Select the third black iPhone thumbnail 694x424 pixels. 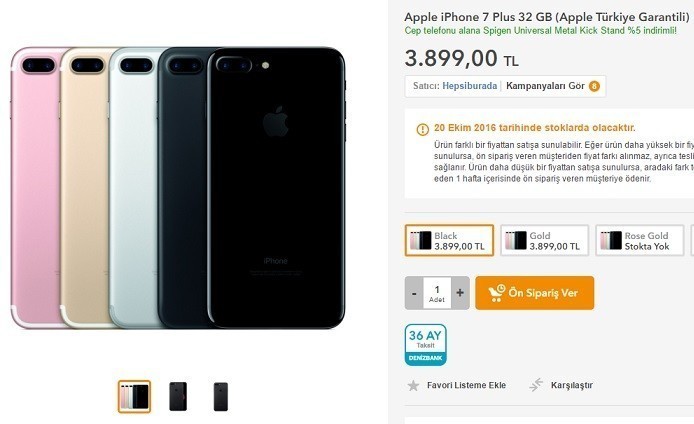click(221, 397)
